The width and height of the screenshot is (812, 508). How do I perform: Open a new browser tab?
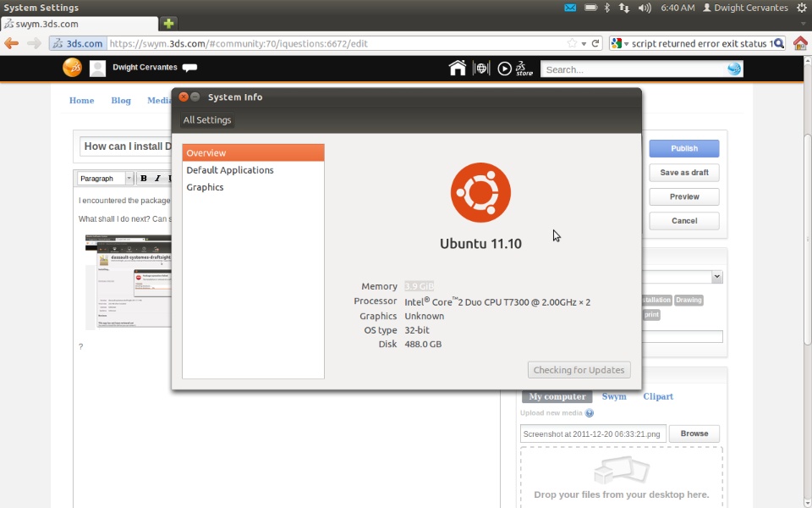click(168, 24)
